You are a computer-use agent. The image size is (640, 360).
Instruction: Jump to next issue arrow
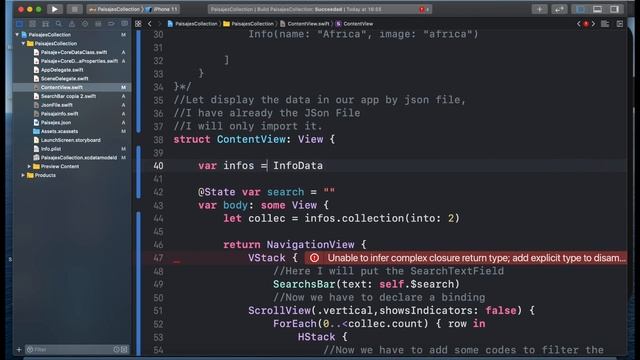(593, 24)
